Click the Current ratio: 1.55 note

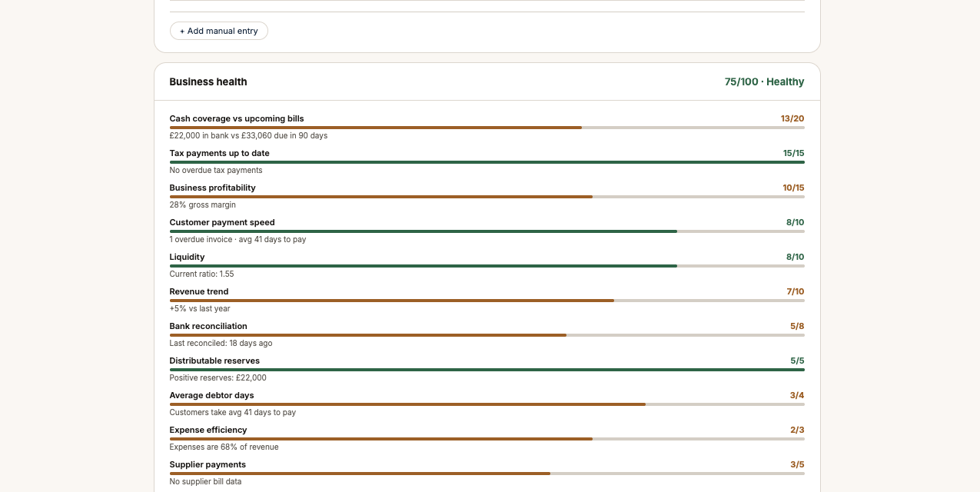pos(202,274)
